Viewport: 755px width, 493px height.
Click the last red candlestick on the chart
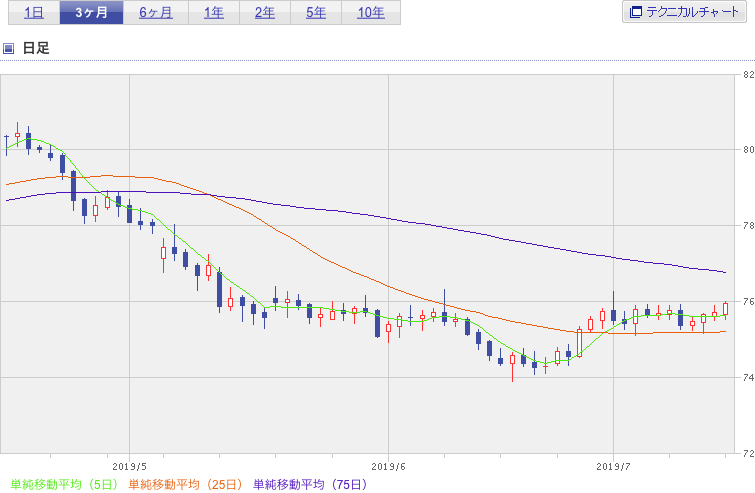point(726,310)
